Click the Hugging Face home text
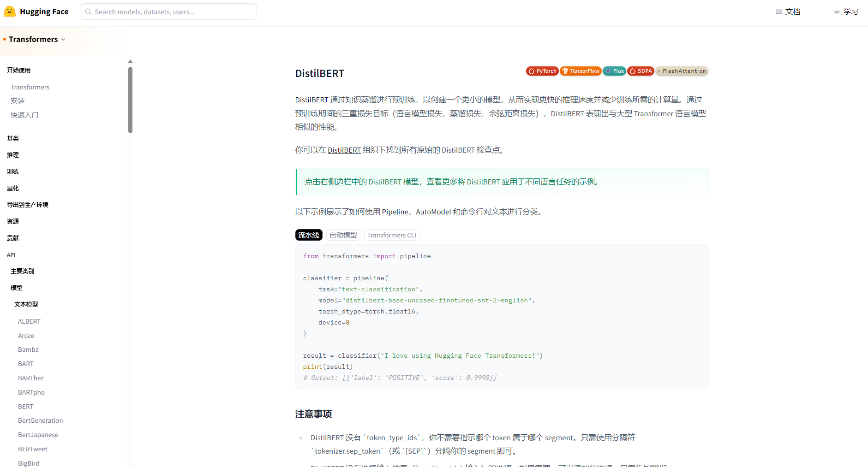This screenshot has width=868, height=467. pyautogui.click(x=44, y=12)
